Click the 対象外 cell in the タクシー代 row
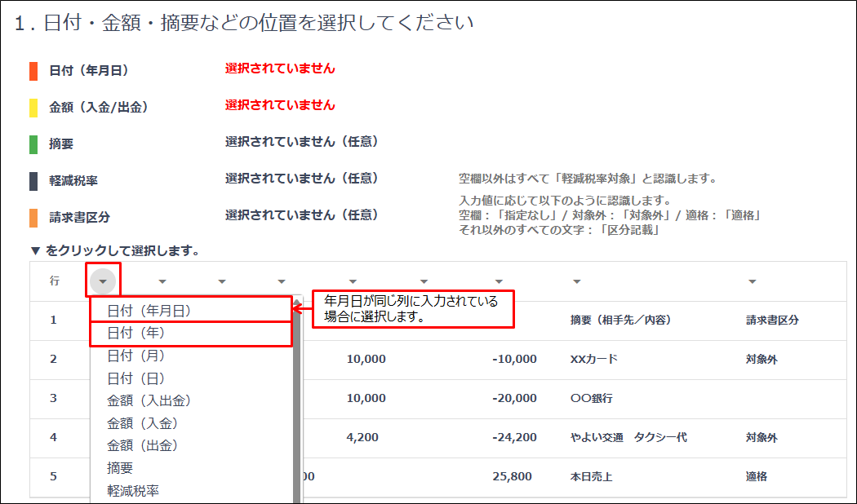This screenshot has height=504, width=857. (762, 437)
